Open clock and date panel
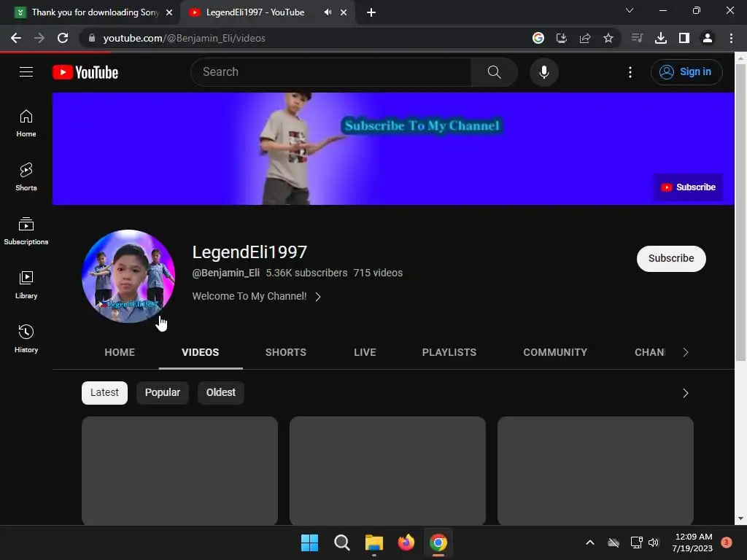747x560 pixels. [x=692, y=542]
